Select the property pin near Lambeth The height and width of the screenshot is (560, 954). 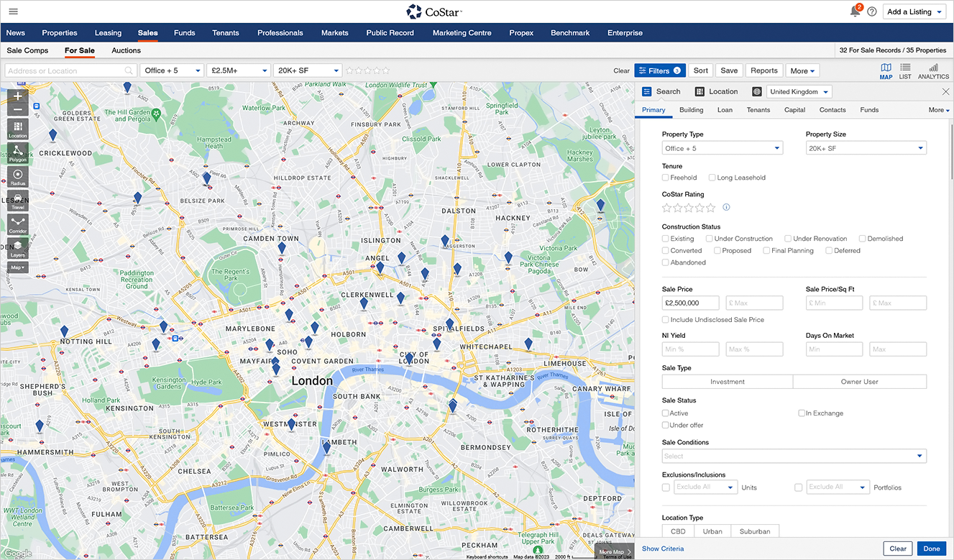[x=326, y=447]
